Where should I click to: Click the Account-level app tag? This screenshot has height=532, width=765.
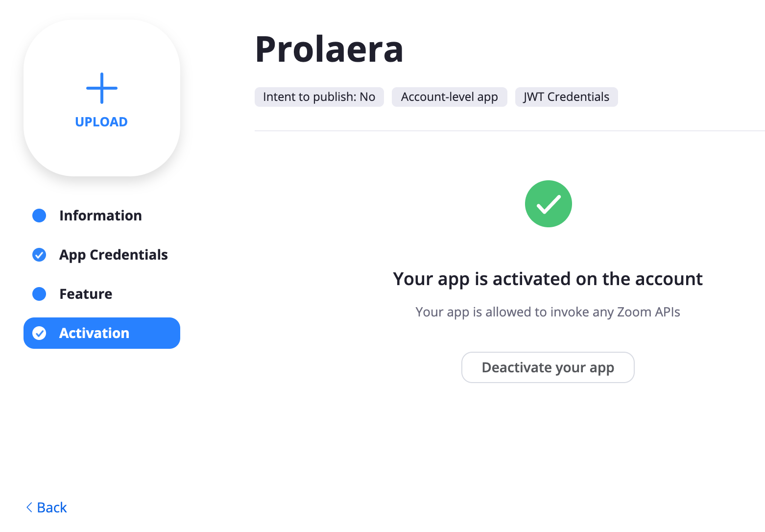449,97
